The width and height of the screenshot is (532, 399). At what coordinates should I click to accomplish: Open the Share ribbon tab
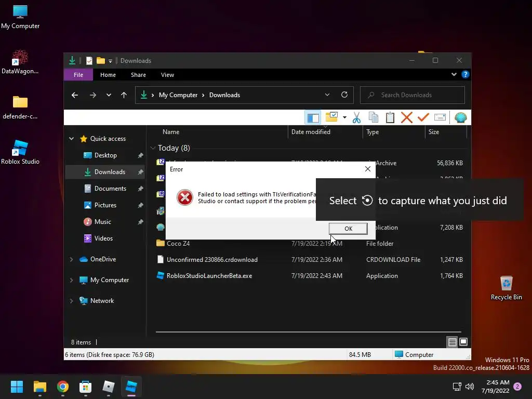pos(138,75)
